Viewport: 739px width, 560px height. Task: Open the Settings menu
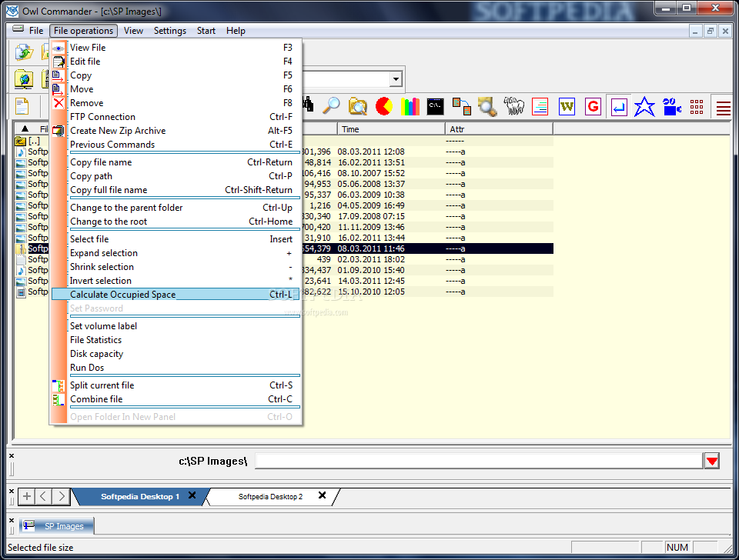169,31
